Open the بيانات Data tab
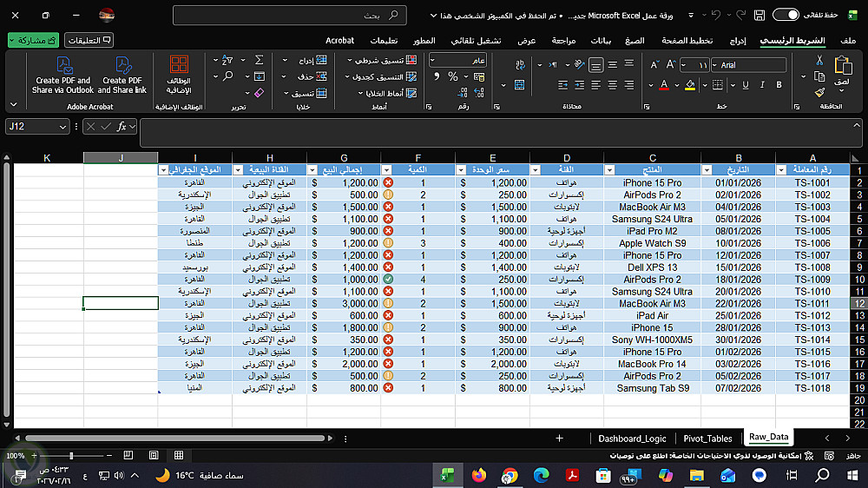Screen dimensions: 868x488 (x=601, y=41)
